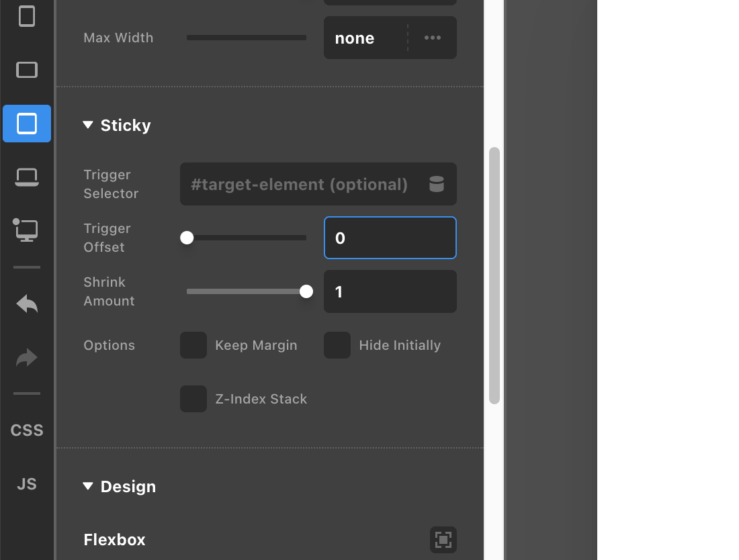Select the desktop base breakpoint icon
The width and height of the screenshot is (739, 560).
click(27, 230)
